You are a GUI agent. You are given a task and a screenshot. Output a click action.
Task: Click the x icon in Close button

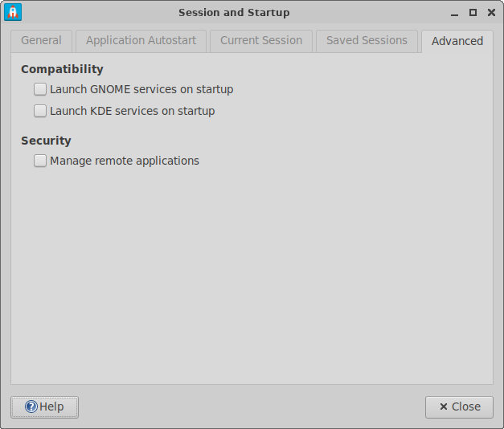[442, 407]
